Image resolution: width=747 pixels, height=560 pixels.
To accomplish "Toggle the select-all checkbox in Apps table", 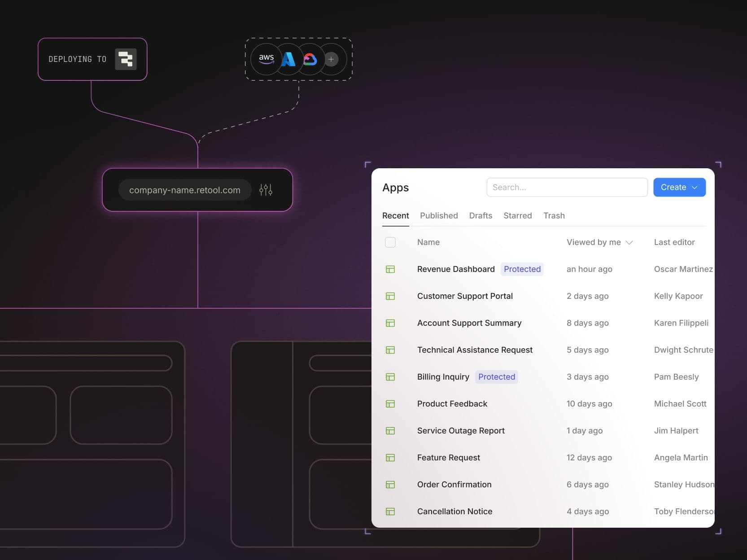I will pos(390,242).
